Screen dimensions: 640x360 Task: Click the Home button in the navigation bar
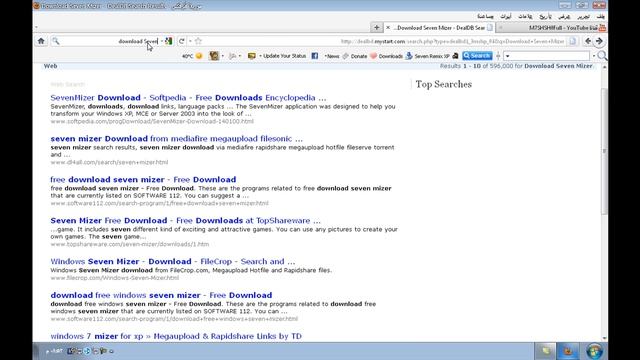click(x=41, y=41)
